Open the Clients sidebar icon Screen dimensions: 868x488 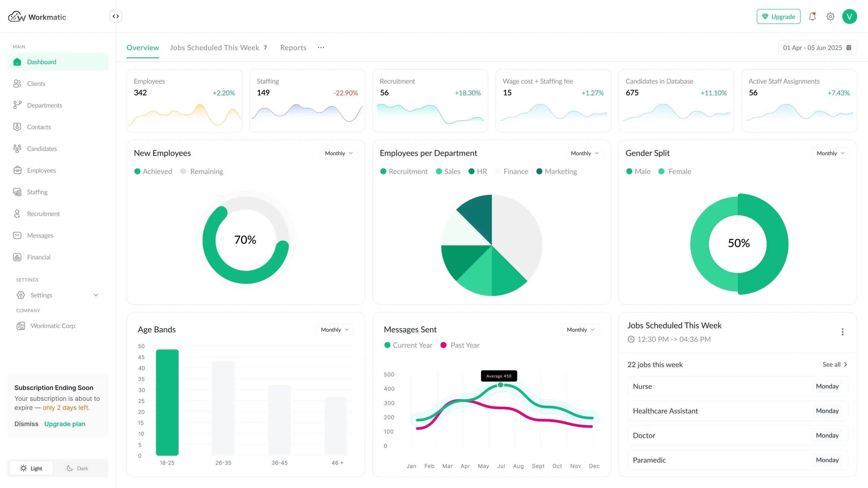coord(17,84)
